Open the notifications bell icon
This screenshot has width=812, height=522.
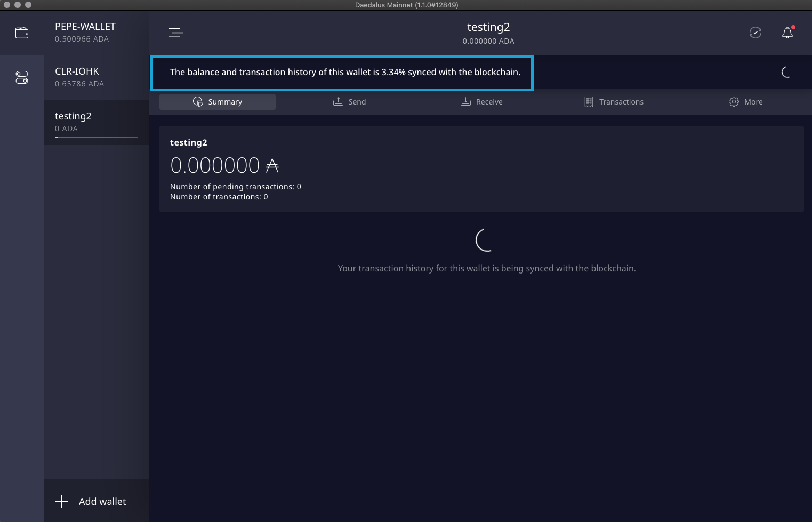pyautogui.click(x=787, y=33)
